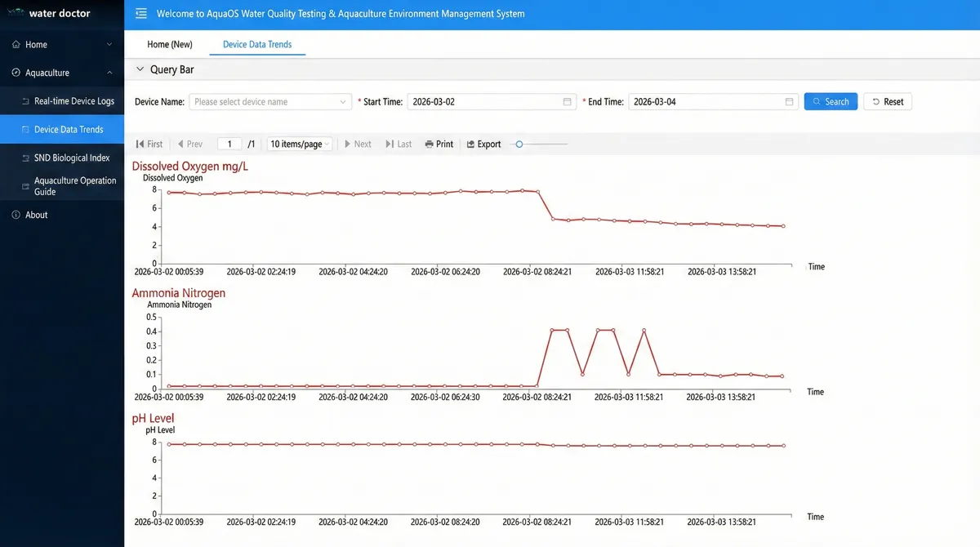Screen dimensions: 980x547
Task: Open the Device Name dropdown
Action: [269, 102]
